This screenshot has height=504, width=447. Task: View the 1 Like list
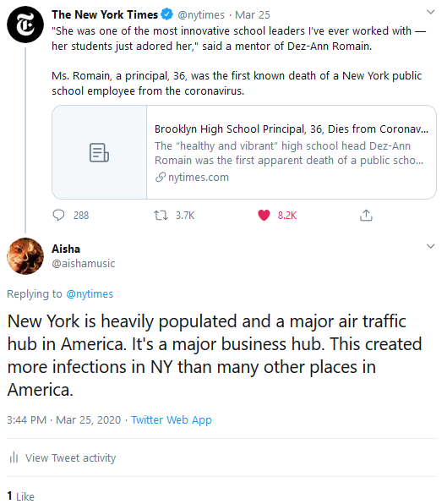(20, 496)
